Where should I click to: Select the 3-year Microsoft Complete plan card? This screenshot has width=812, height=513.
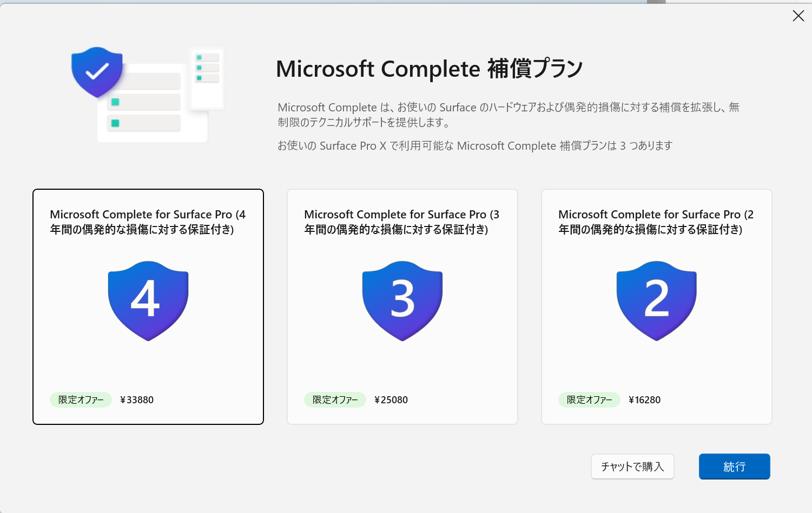pos(402,307)
